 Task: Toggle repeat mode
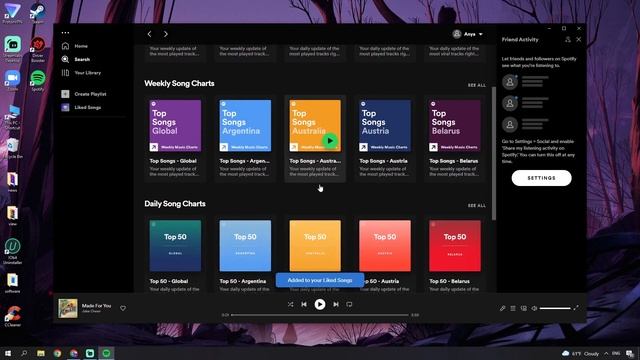pos(349,304)
